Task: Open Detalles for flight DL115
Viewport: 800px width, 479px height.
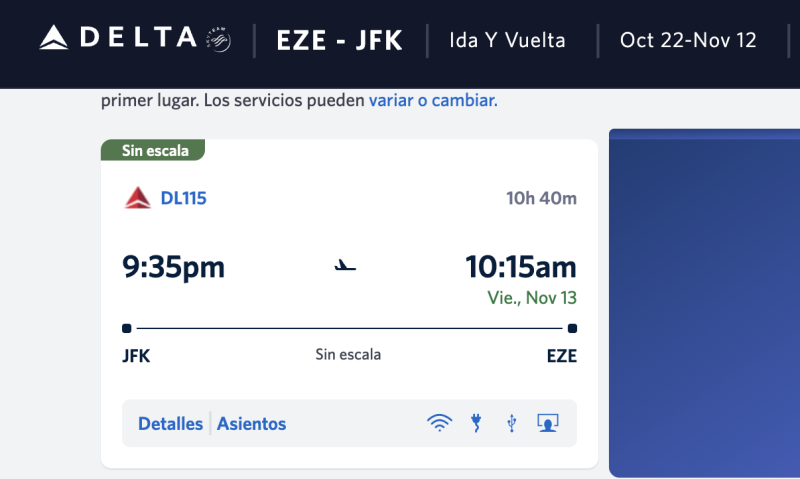Action: [x=170, y=424]
